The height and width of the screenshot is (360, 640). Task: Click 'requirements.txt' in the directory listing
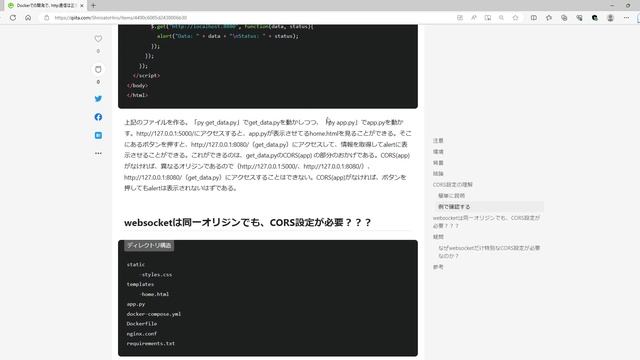click(151, 343)
